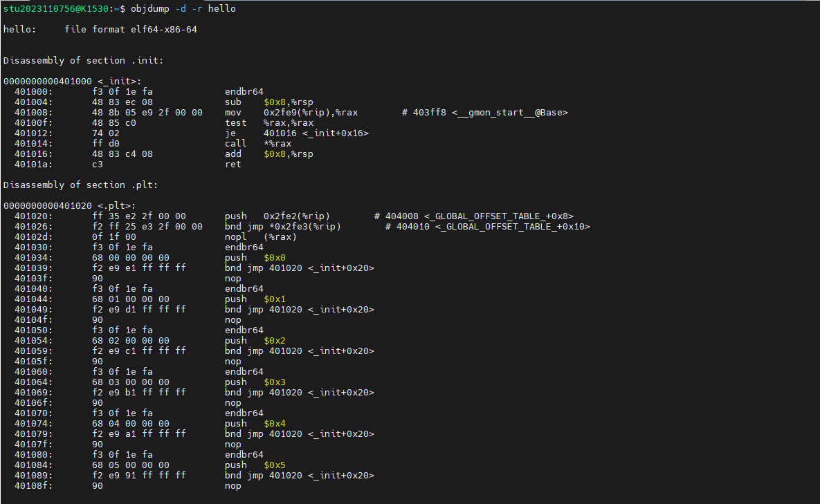Click 'Disassembly of section .init:' heading
Viewport: 820px width, 504px height.
(83, 61)
